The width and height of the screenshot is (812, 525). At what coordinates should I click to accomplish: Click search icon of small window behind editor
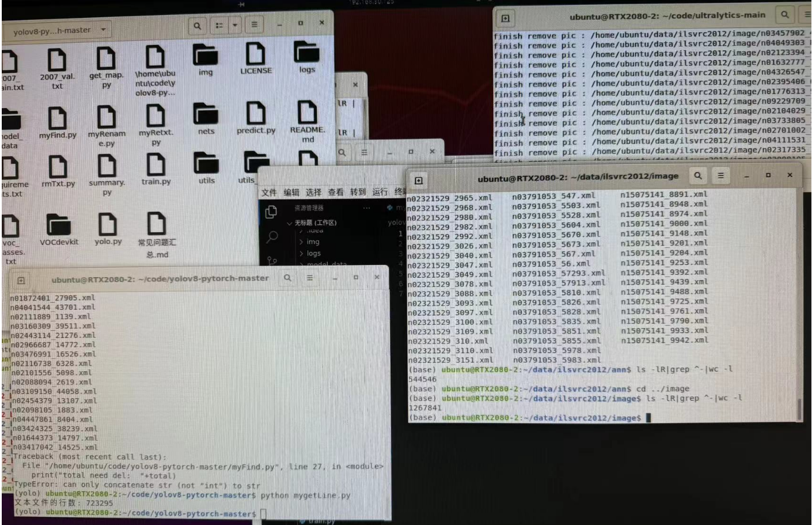[342, 153]
